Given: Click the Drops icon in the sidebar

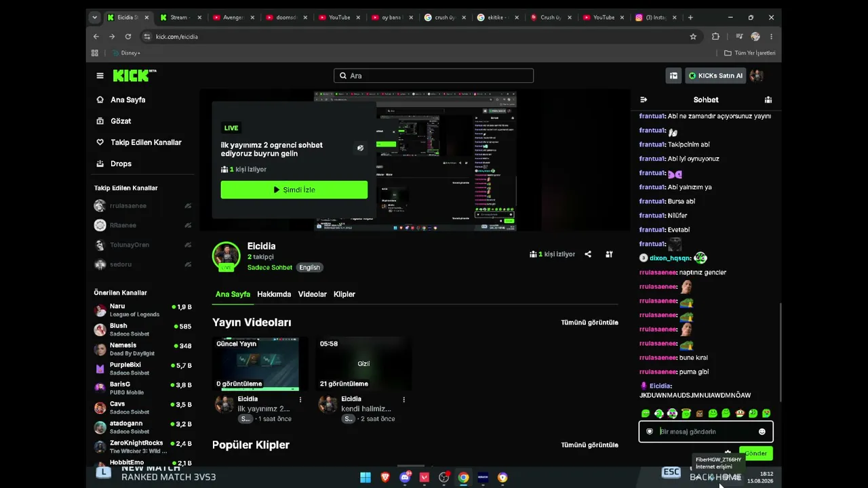Looking at the screenshot, I should 100,163.
